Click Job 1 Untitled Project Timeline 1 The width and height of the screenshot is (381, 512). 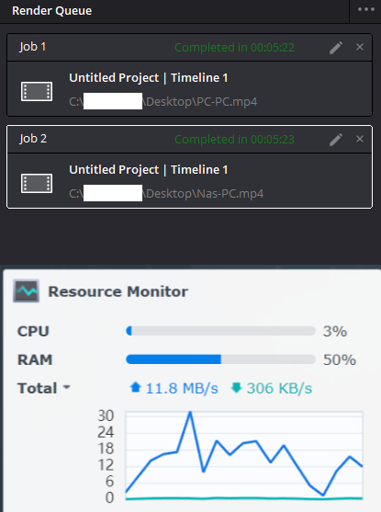click(x=149, y=78)
